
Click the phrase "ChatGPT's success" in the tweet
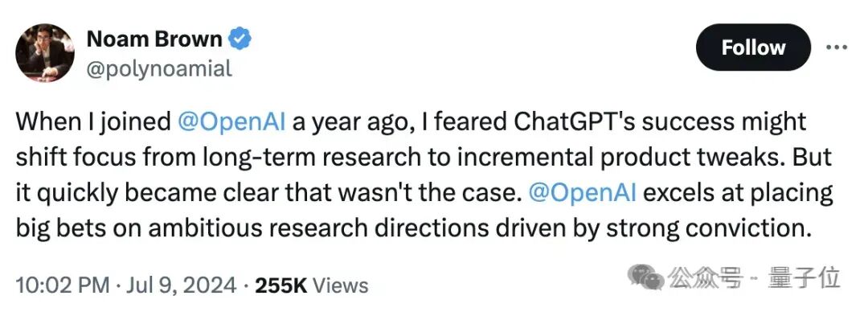tap(590, 122)
